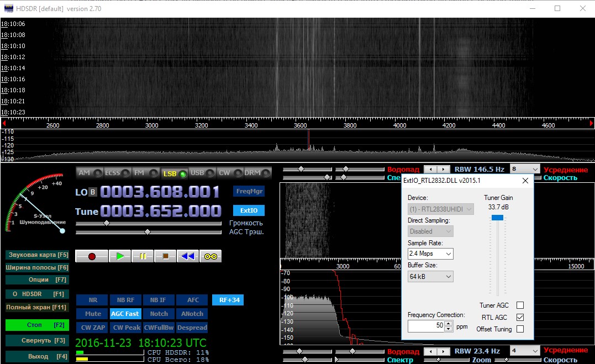Increase the Frequency Correction ppm value
595x364 pixels.
click(449, 323)
